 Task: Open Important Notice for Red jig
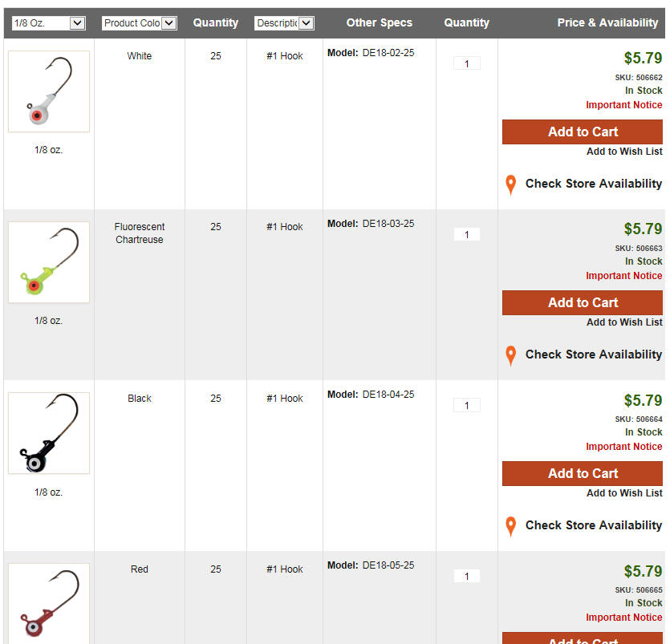coord(623,618)
